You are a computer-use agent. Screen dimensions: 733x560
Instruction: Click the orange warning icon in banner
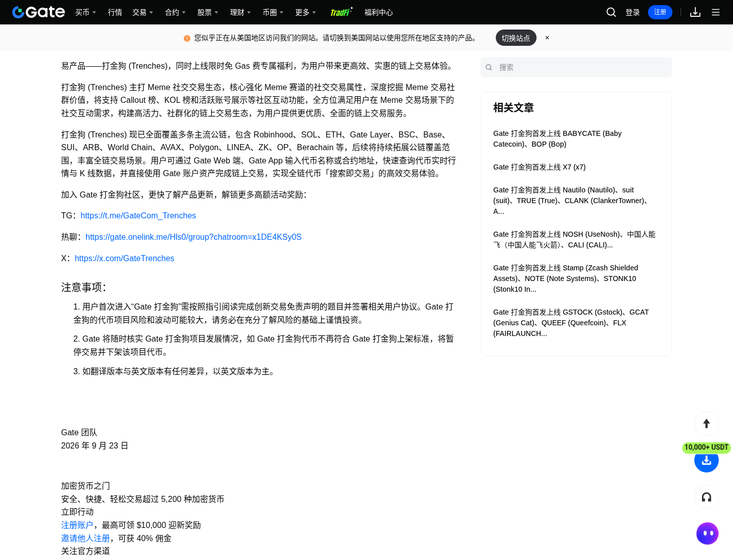(x=187, y=38)
